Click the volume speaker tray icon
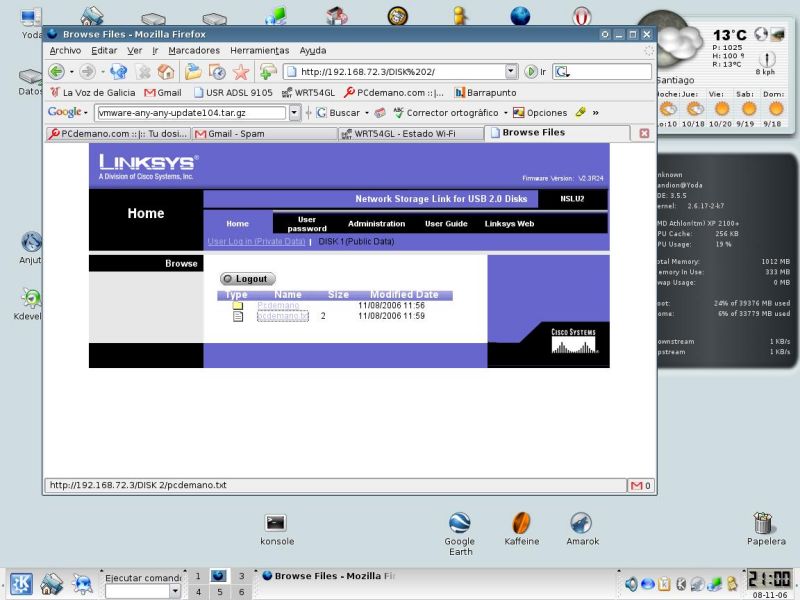 [631, 584]
